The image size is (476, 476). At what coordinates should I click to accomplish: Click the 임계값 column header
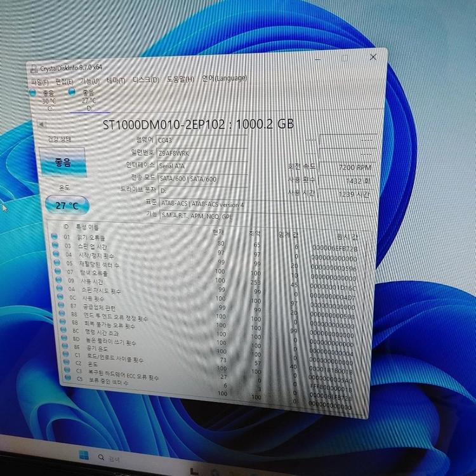pyautogui.click(x=288, y=234)
